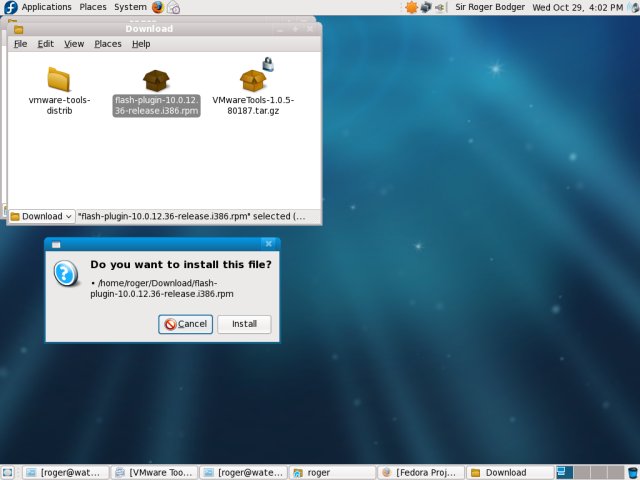This screenshot has width=640, height=480.
Task: Click the 'Do you want to install' heading
Action: pos(181,264)
